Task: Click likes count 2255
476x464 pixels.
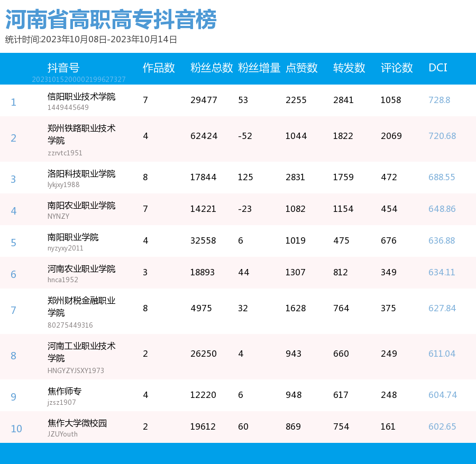Action: tap(296, 100)
